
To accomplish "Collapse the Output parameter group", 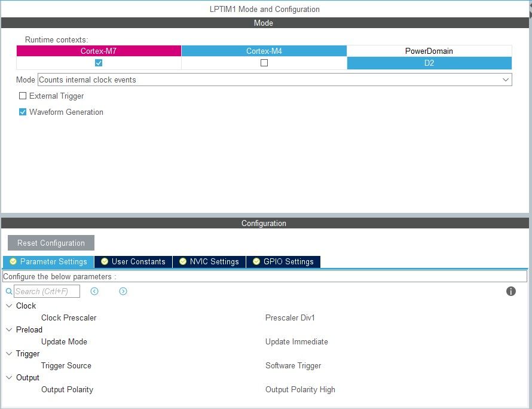I will pos(9,377).
